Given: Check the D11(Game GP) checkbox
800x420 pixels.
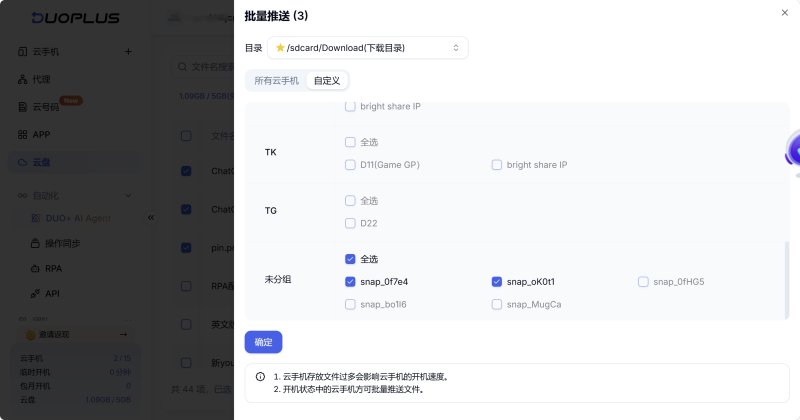Looking at the screenshot, I should 350,165.
